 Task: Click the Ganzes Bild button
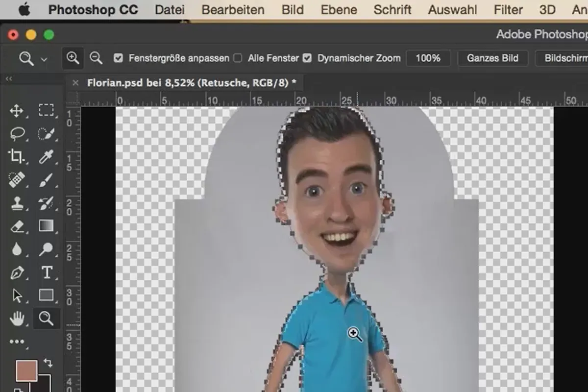coord(492,58)
